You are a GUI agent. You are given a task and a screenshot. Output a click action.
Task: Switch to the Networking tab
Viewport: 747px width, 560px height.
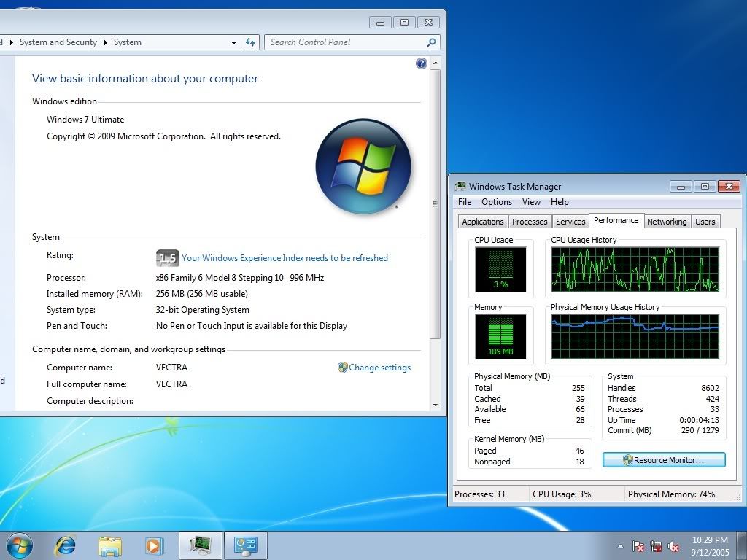click(x=667, y=222)
